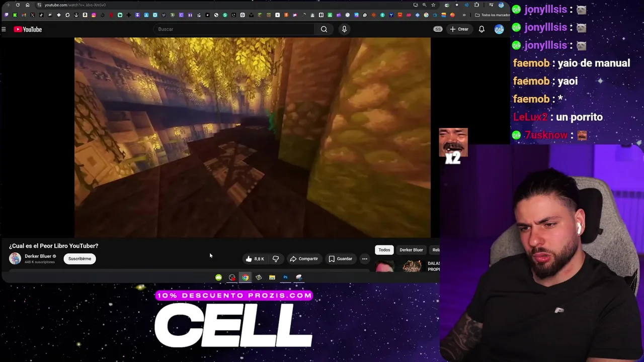
Task: Select the Derker Bluer filter chip
Action: click(411, 250)
